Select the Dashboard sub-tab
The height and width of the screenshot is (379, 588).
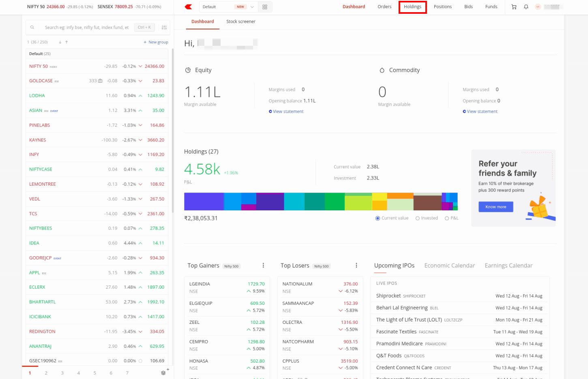(x=202, y=21)
